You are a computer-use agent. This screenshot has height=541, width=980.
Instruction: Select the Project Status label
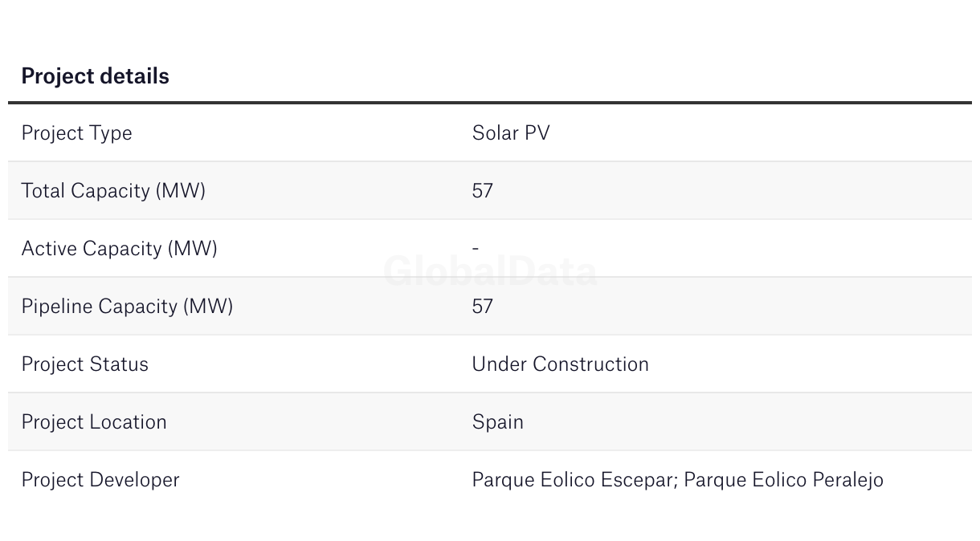(x=84, y=364)
